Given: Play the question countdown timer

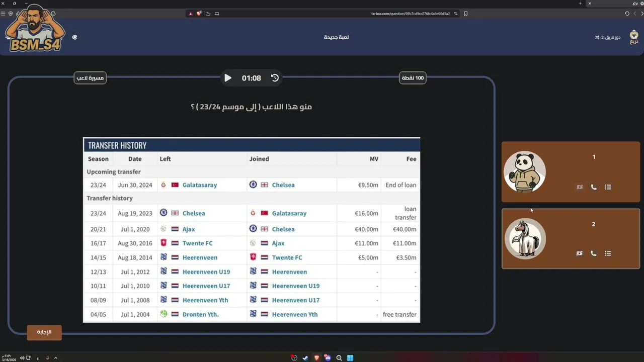Looking at the screenshot, I should tap(228, 78).
